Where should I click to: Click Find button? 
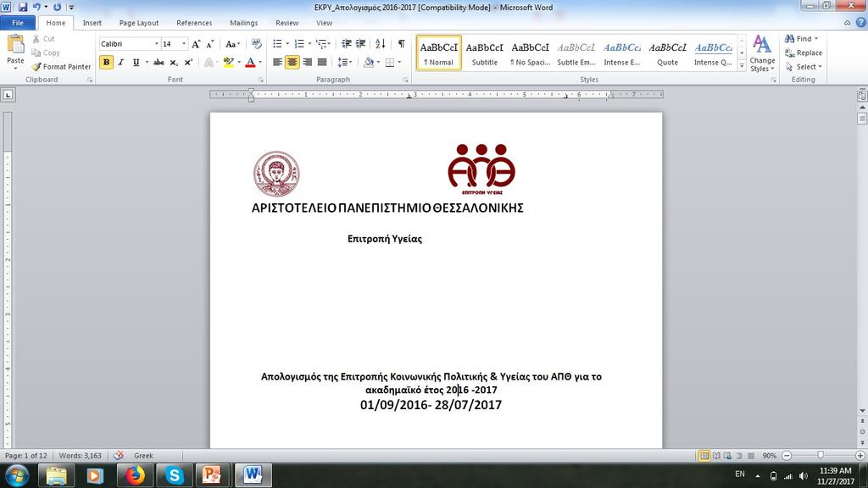coord(801,39)
